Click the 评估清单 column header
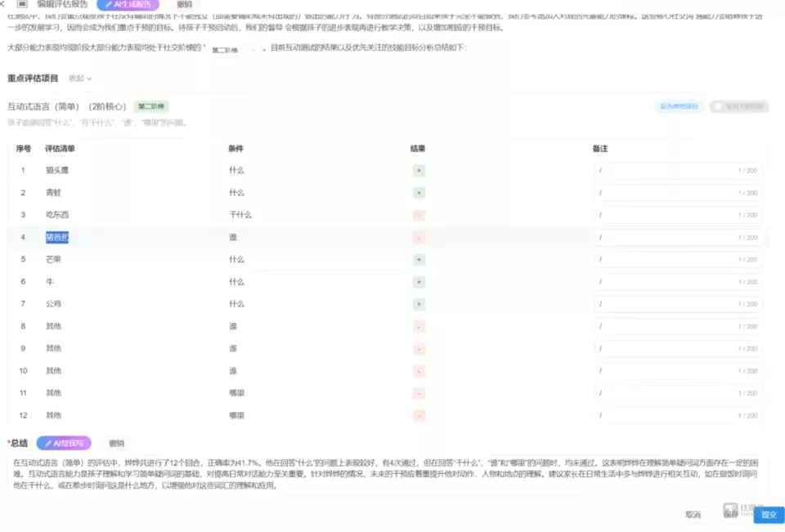The width and height of the screenshot is (785, 532). 60,149
